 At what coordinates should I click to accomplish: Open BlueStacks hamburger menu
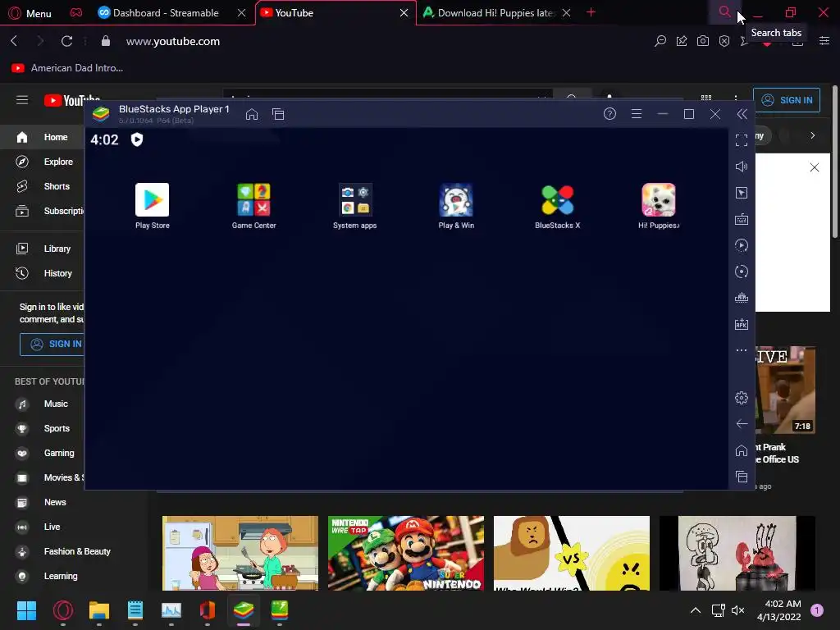[x=637, y=113]
